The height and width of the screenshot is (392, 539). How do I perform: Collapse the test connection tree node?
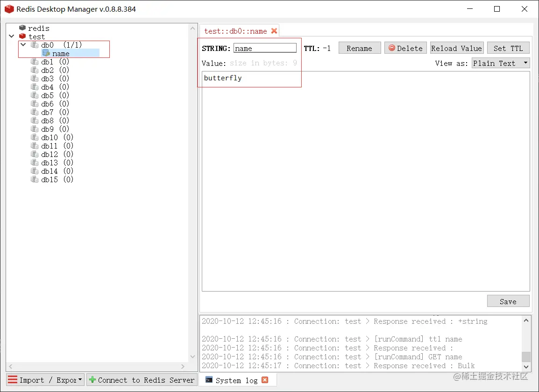click(x=11, y=36)
